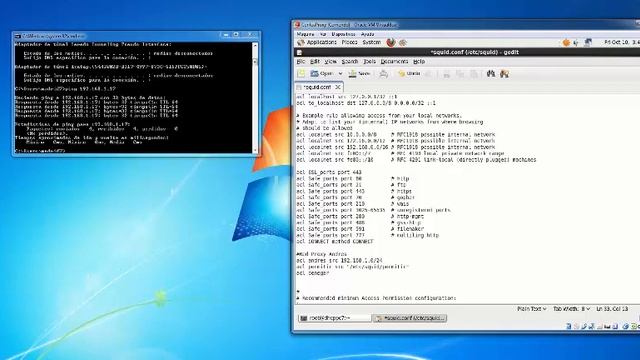The width and height of the screenshot is (640, 360).
Task: Click the Open button in gedit toolbar
Action: pyautogui.click(x=322, y=73)
